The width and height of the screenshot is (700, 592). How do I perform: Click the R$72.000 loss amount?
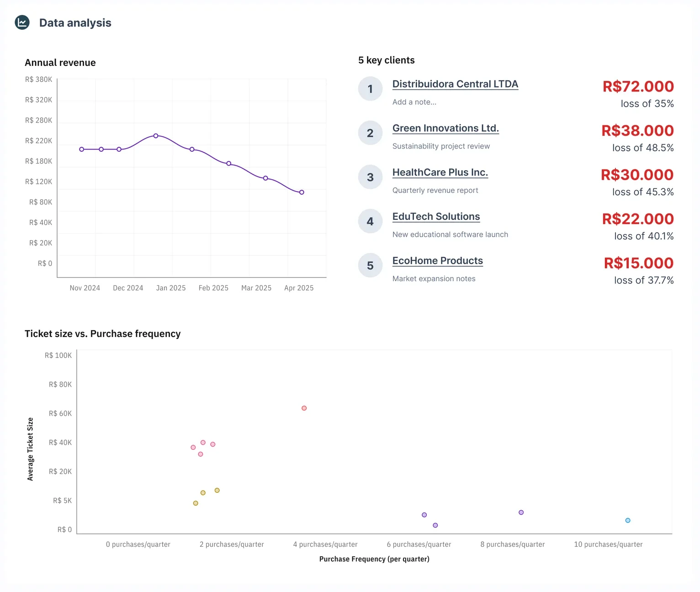click(x=638, y=86)
